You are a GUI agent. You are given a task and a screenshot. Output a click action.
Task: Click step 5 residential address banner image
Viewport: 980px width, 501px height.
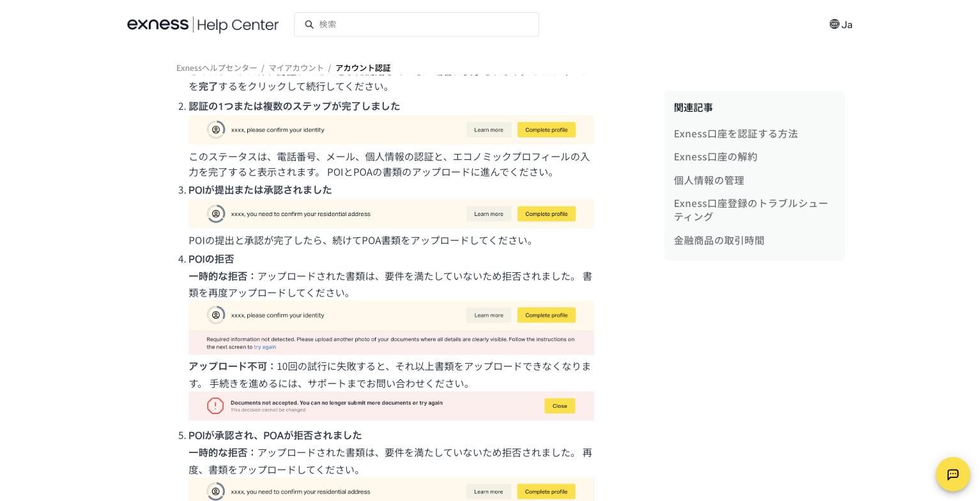[x=391, y=489]
